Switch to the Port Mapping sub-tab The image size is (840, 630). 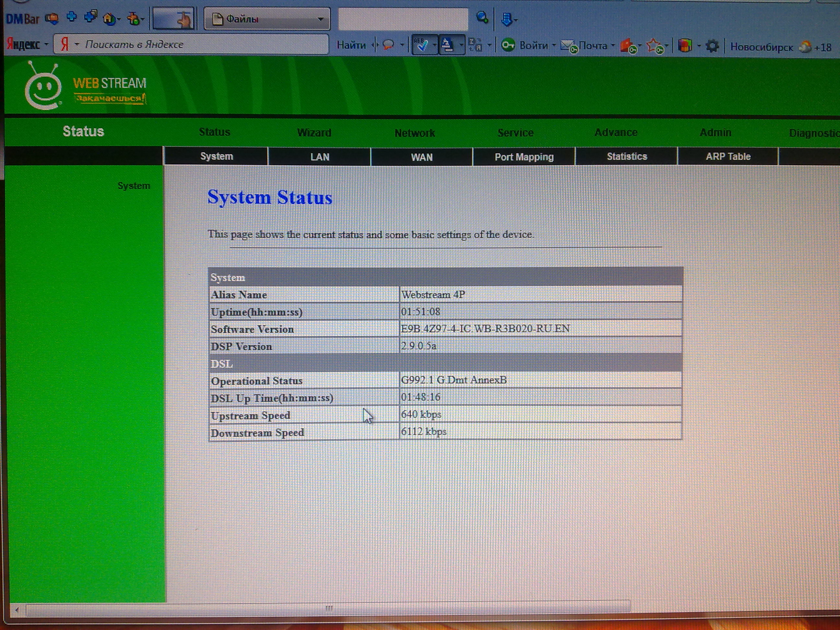coord(524,157)
